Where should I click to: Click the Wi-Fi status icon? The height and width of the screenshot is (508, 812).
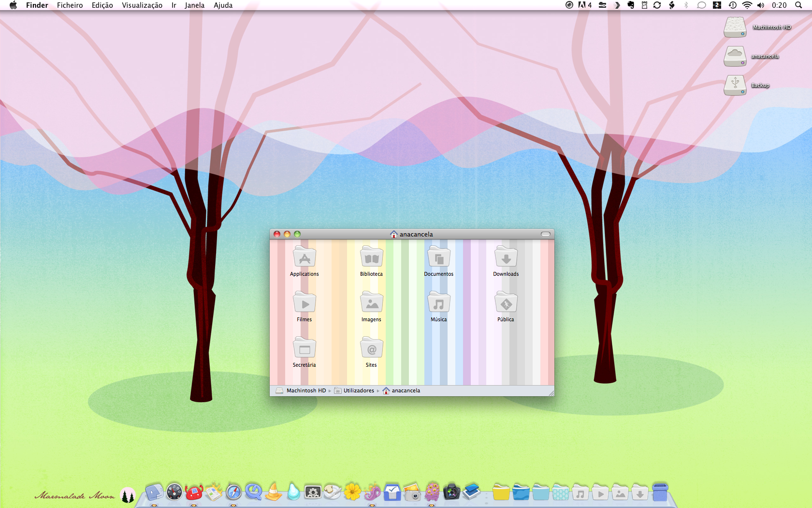(x=747, y=5)
